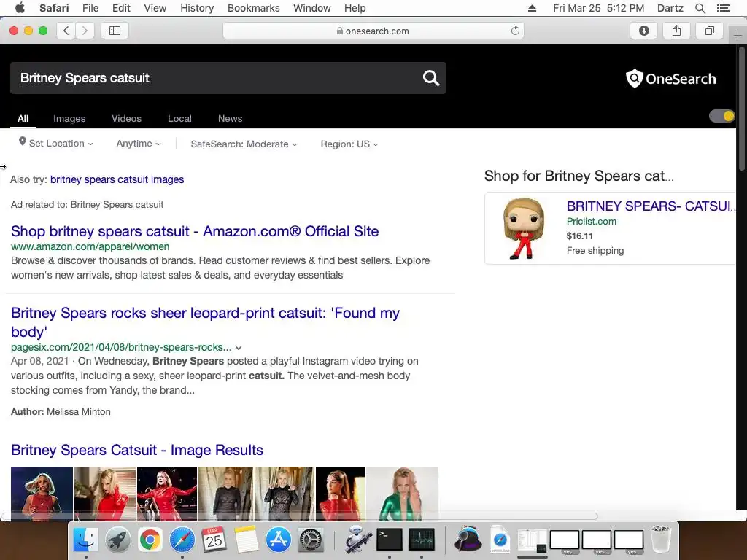The width and height of the screenshot is (747, 560).
Task: Open the History menu
Action: (197, 8)
